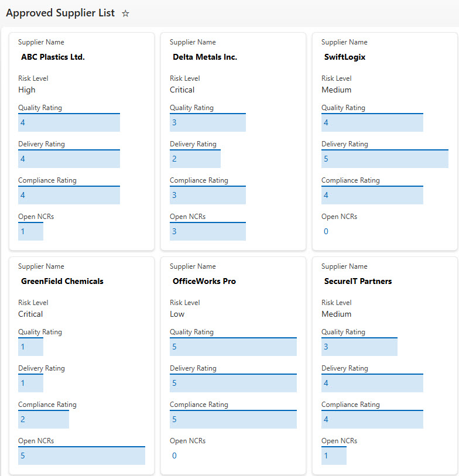The image size is (459, 476).
Task: Click ABC Plastics Risk Level High
Action: click(x=27, y=90)
